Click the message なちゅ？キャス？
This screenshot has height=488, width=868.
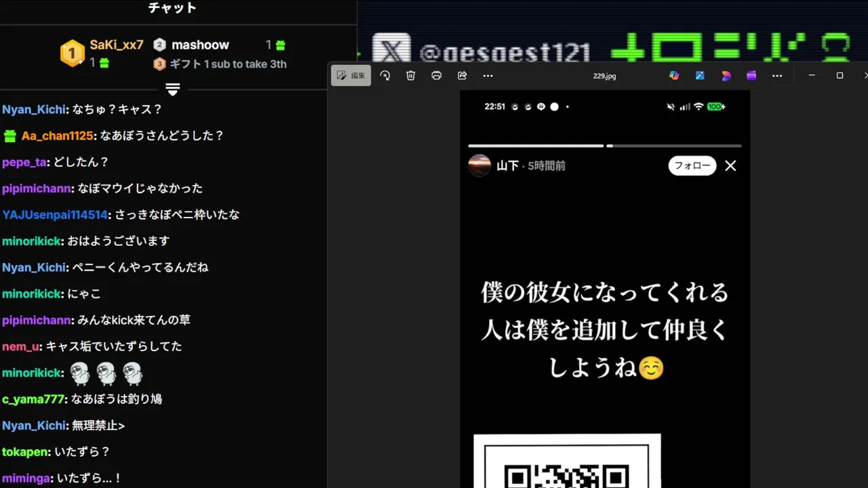click(x=116, y=109)
